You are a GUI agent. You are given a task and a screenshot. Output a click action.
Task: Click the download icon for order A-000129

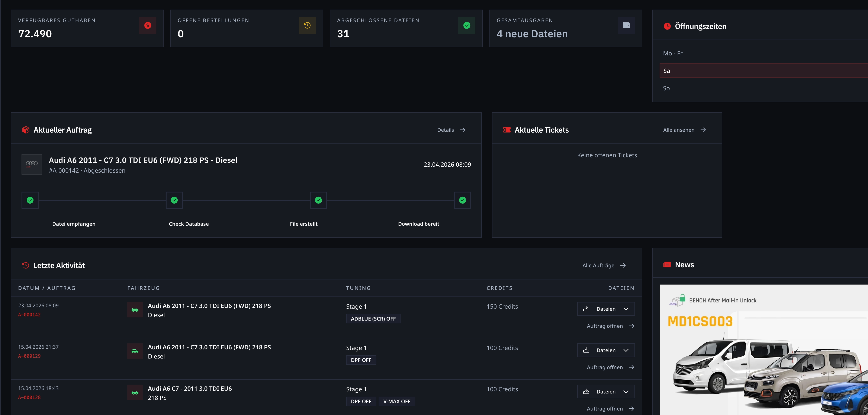(x=586, y=350)
